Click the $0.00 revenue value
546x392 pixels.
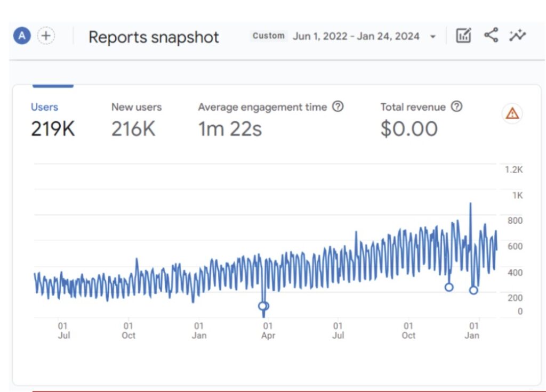click(409, 129)
